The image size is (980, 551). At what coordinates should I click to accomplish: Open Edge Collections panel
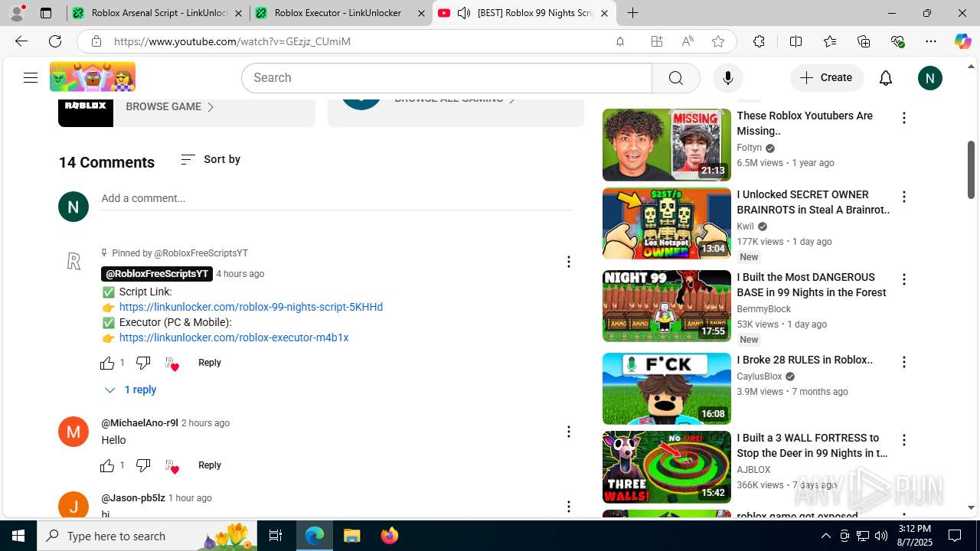[x=864, y=41]
